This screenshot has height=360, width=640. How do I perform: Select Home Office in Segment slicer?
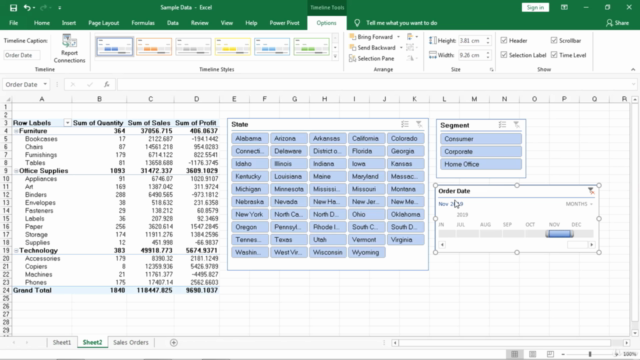pyautogui.click(x=481, y=164)
